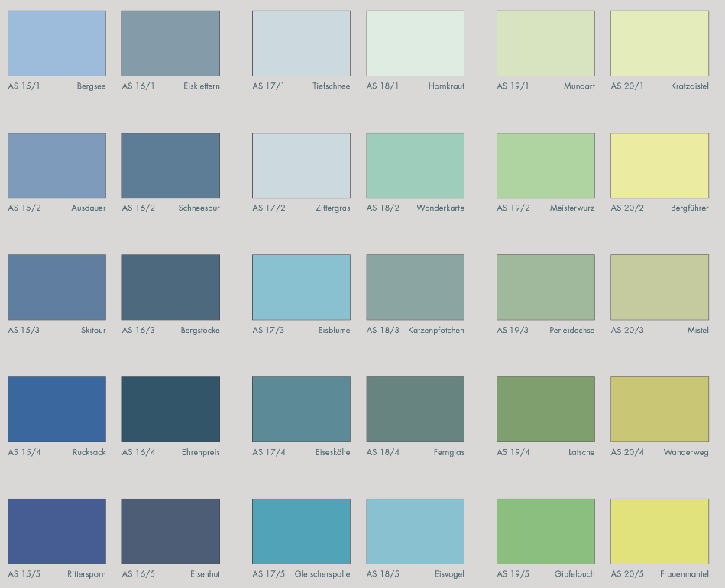Viewport: 725px width, 588px height.
Task: Click the 'AS 20/3' code label
Action: click(627, 330)
